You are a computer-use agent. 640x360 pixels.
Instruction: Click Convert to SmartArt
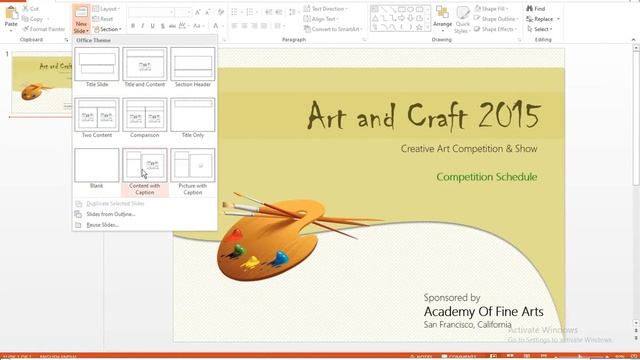pyautogui.click(x=333, y=29)
